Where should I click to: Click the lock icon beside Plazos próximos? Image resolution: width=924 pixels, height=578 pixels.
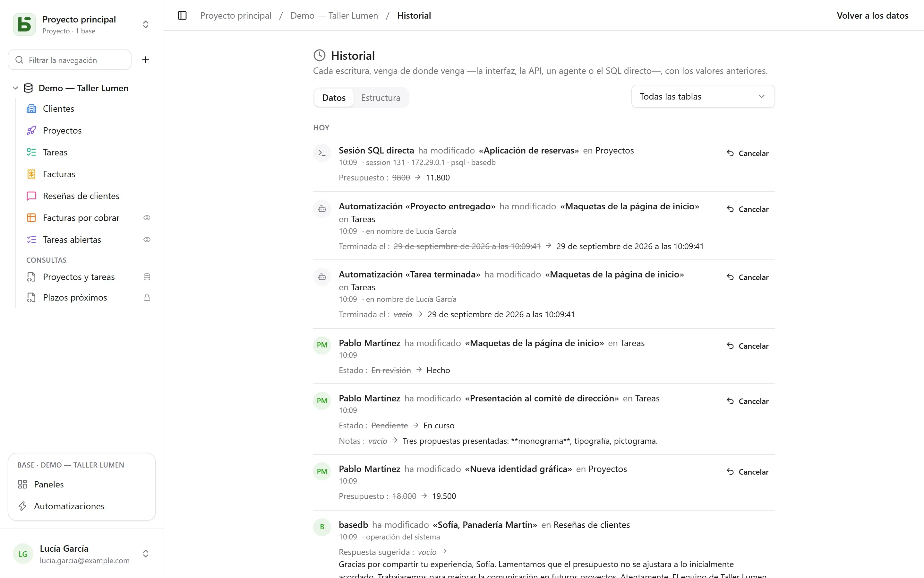[147, 297]
